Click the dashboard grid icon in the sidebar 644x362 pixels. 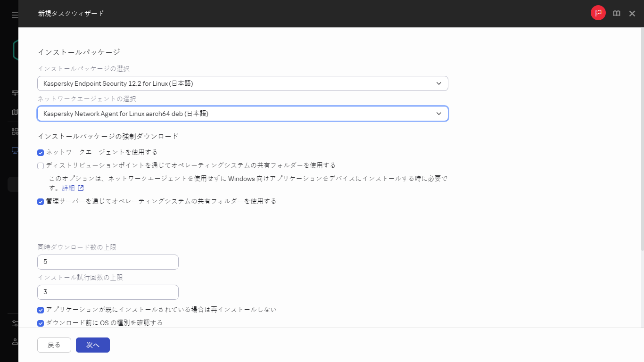(14, 131)
